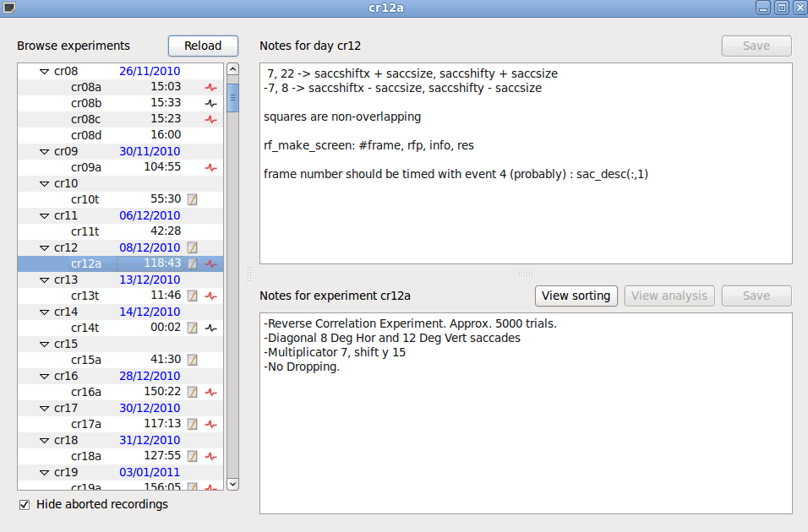Image resolution: width=808 pixels, height=532 pixels.
Task: Click the notes icon on cr15a row
Action: (x=192, y=360)
